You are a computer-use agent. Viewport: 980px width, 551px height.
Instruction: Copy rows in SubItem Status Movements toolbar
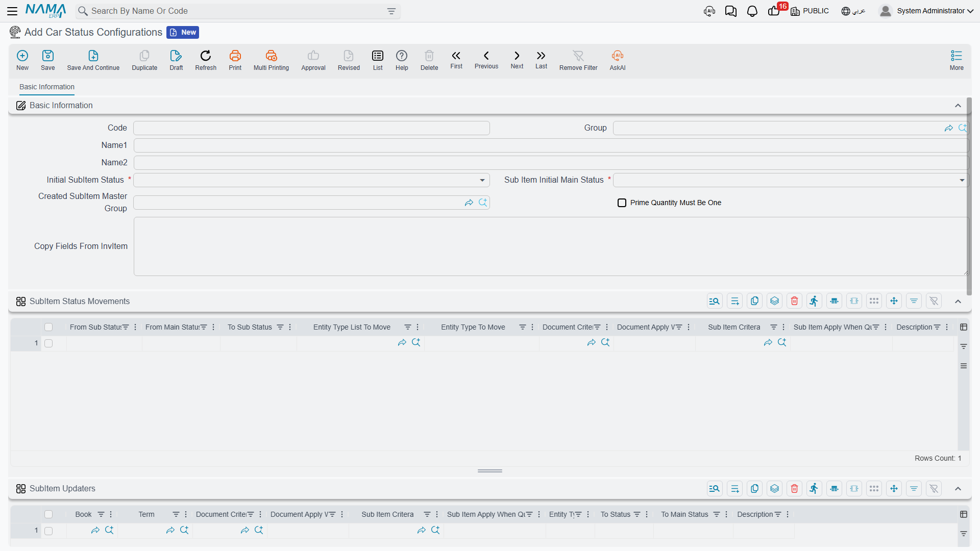click(754, 301)
